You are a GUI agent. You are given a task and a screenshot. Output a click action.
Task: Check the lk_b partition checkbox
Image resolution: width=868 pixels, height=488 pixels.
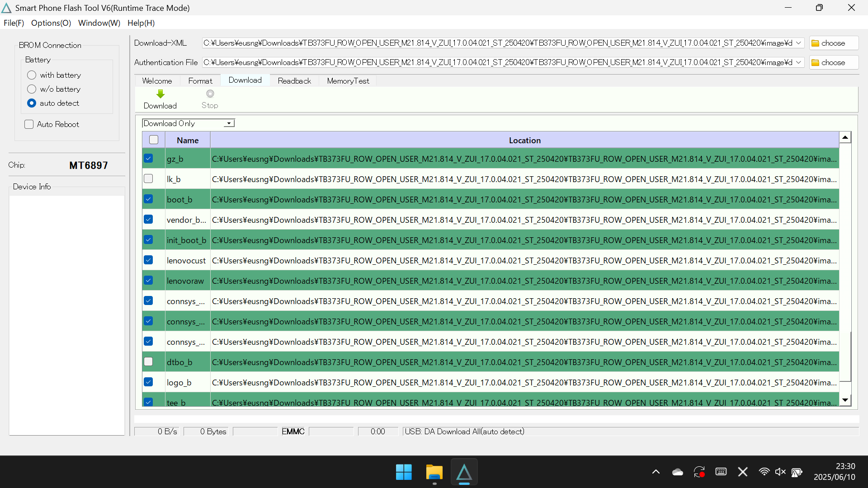[x=148, y=179]
